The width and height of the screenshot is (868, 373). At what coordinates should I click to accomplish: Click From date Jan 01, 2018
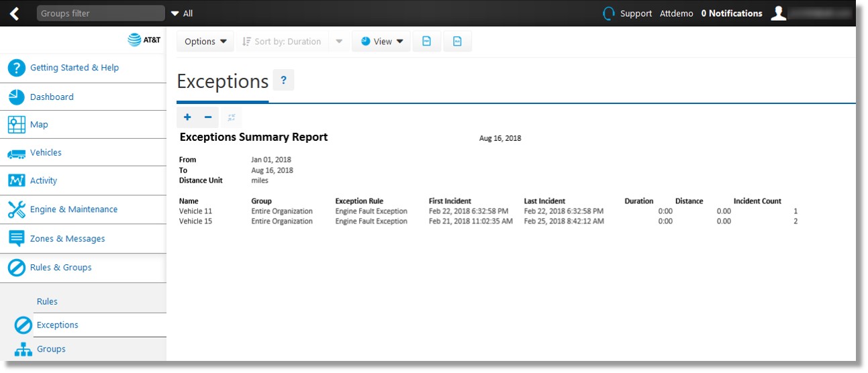click(271, 160)
